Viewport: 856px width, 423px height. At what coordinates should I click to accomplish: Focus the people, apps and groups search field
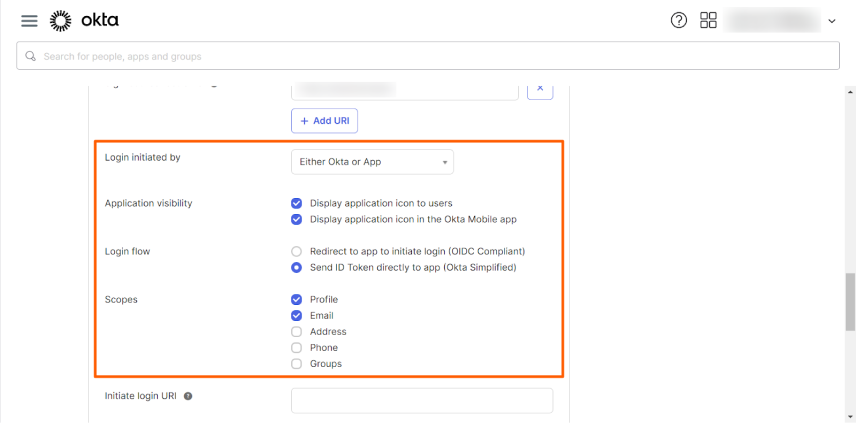tap(428, 56)
